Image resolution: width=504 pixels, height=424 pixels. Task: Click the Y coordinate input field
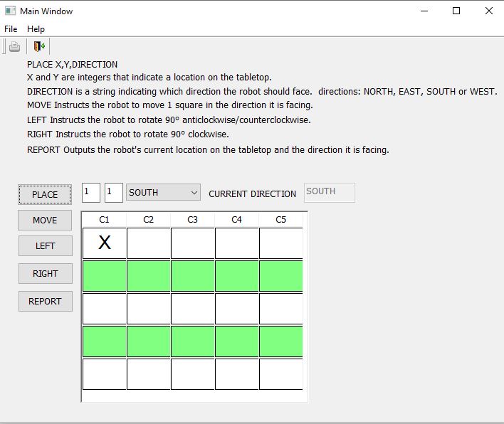pos(114,193)
